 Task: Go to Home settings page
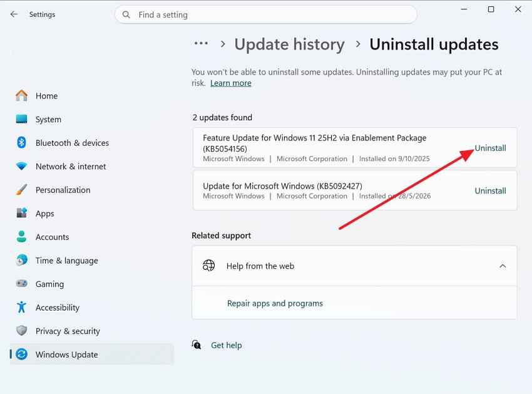(46, 96)
